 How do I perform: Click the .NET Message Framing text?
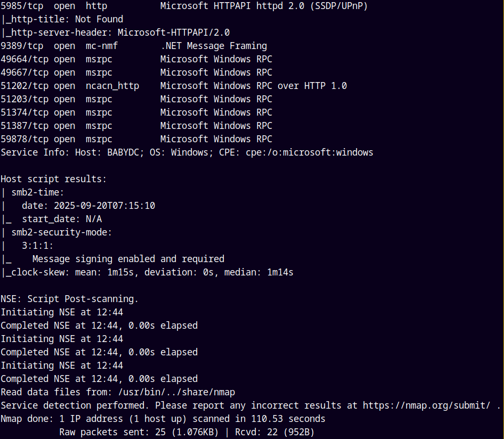point(213,46)
